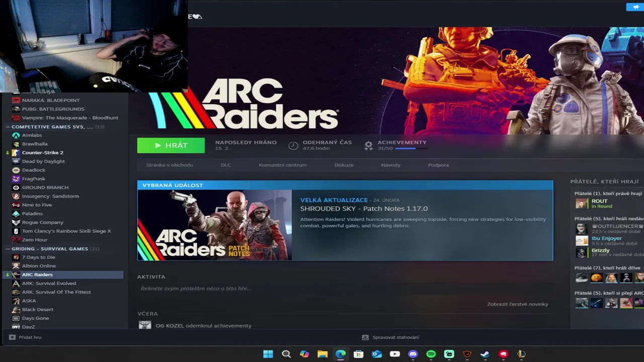644x362 pixels.
Task: Open Streamlabs from the taskbar
Action: (449, 354)
